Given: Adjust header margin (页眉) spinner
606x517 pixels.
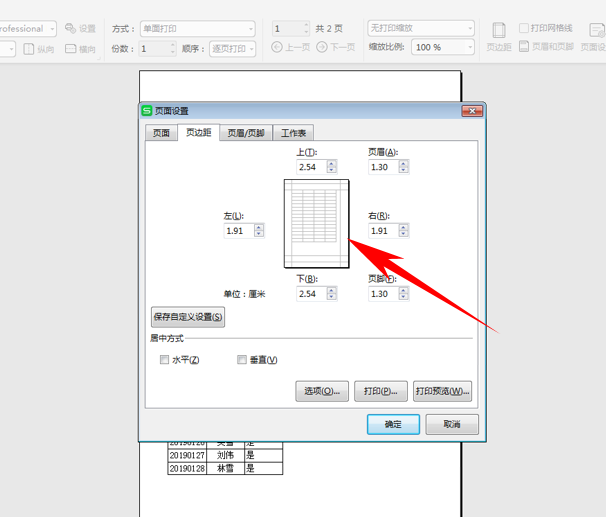Looking at the screenshot, I should pyautogui.click(x=403, y=167).
